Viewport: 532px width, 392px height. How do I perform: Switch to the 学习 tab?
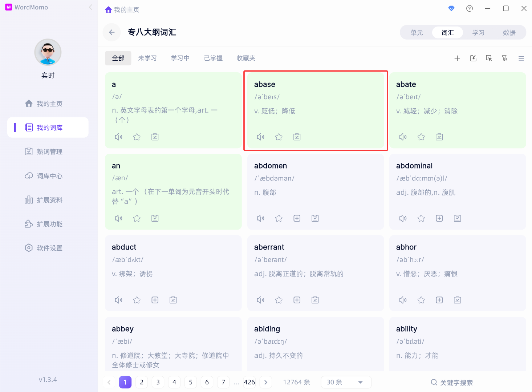479,33
